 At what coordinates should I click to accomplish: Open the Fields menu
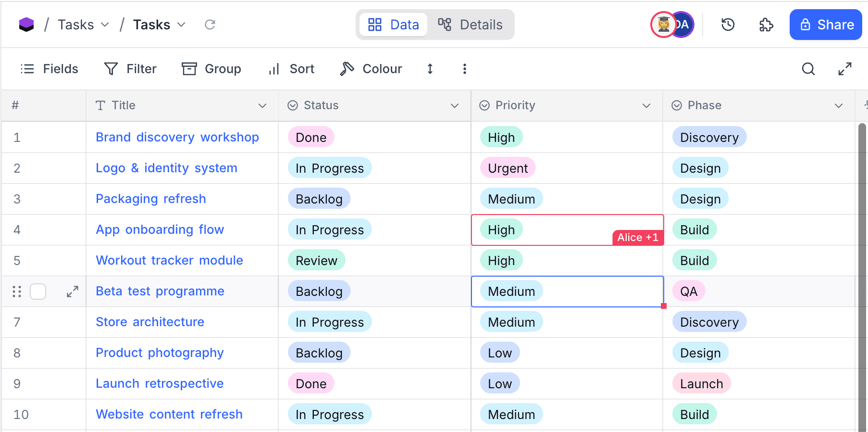coord(49,69)
